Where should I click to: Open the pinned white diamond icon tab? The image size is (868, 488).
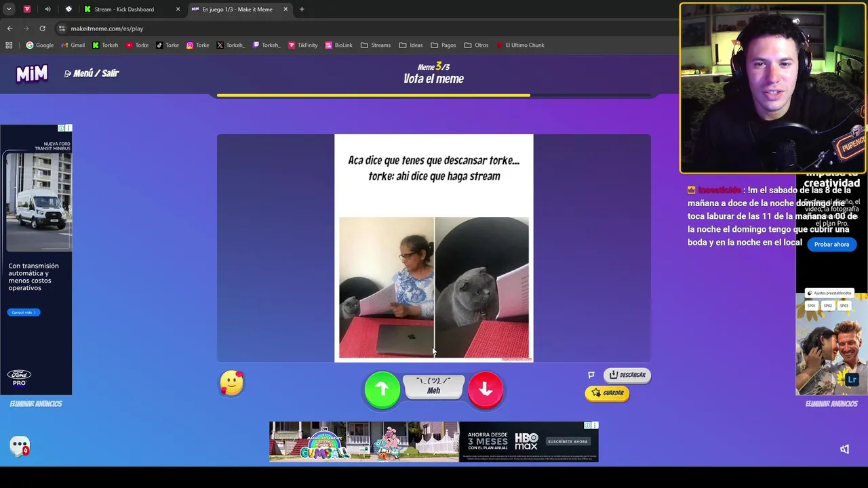[68, 9]
